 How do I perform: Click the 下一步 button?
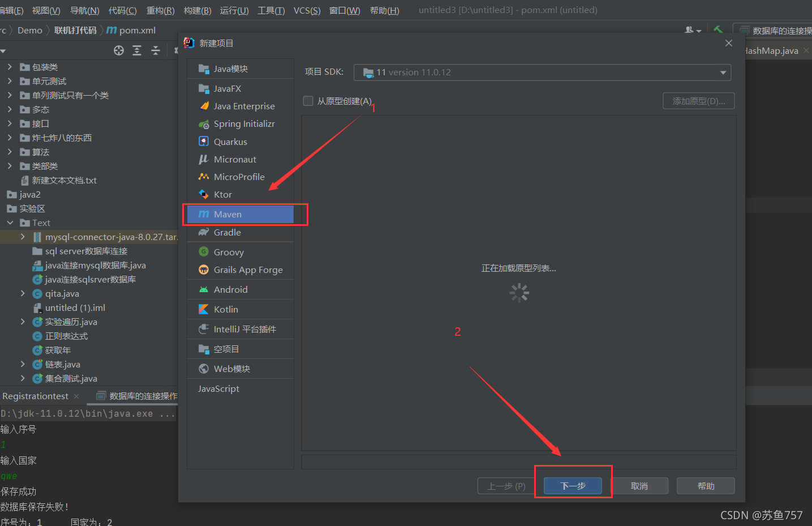point(573,486)
